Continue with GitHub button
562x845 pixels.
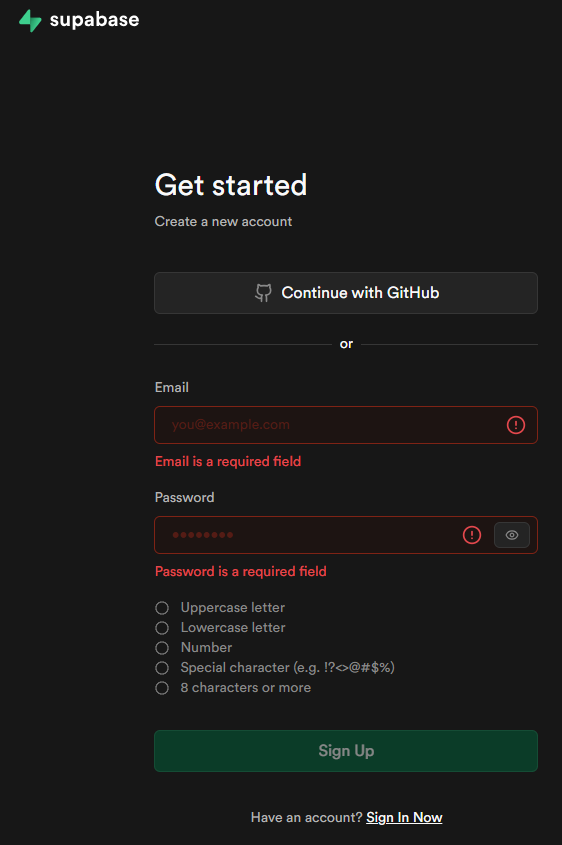(x=346, y=293)
